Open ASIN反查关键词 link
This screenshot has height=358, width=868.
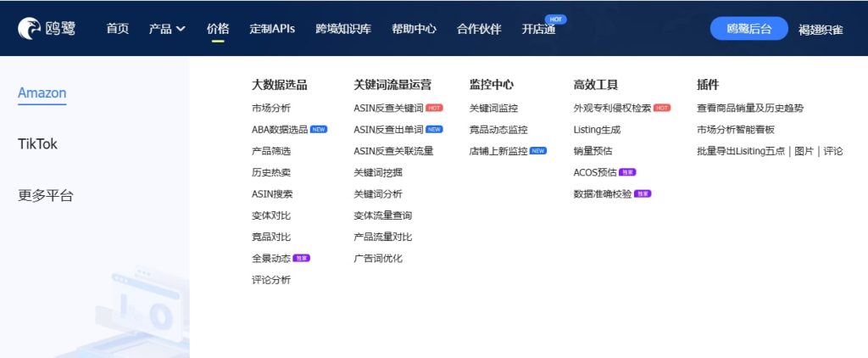388,108
